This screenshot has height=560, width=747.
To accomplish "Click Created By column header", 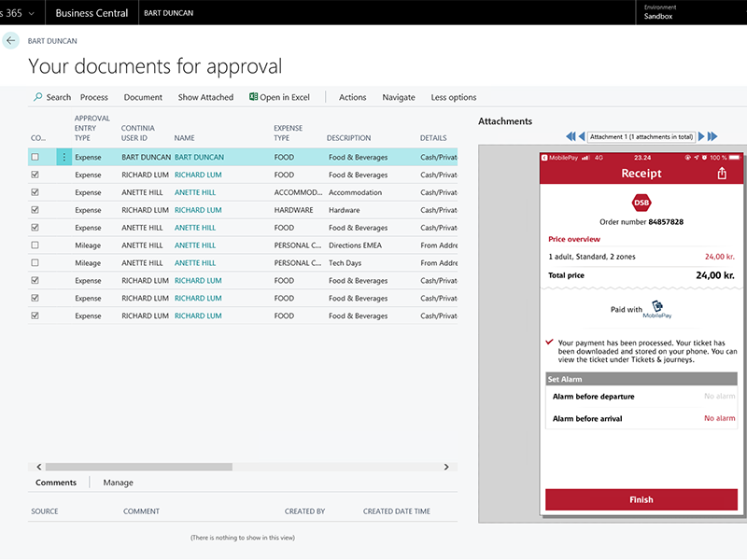I will click(305, 511).
